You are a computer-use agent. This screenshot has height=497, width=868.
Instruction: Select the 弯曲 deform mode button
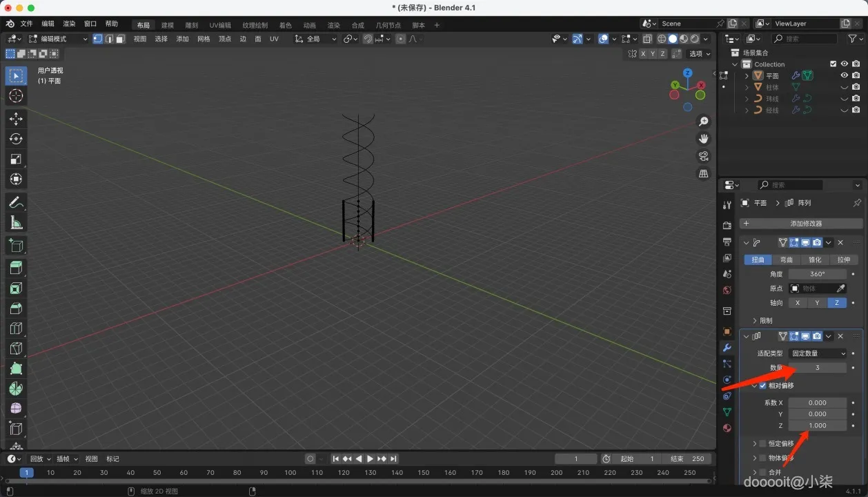coord(787,260)
